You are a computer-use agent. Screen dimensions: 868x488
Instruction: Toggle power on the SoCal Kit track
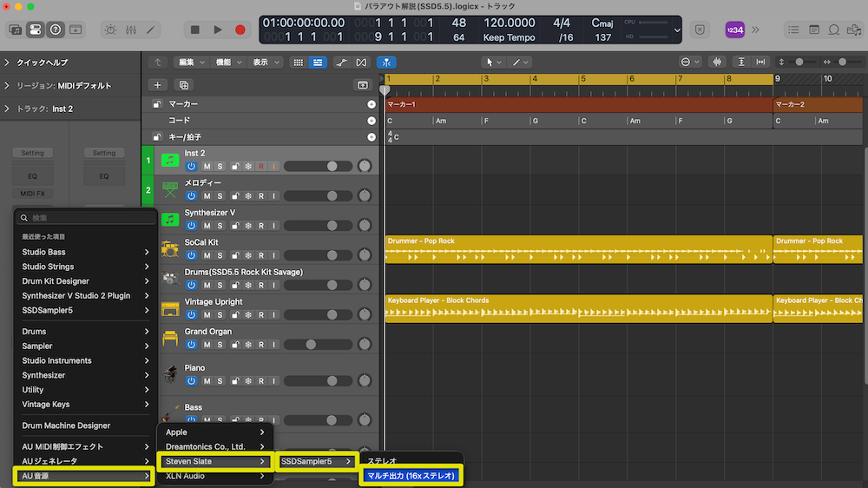[191, 255]
